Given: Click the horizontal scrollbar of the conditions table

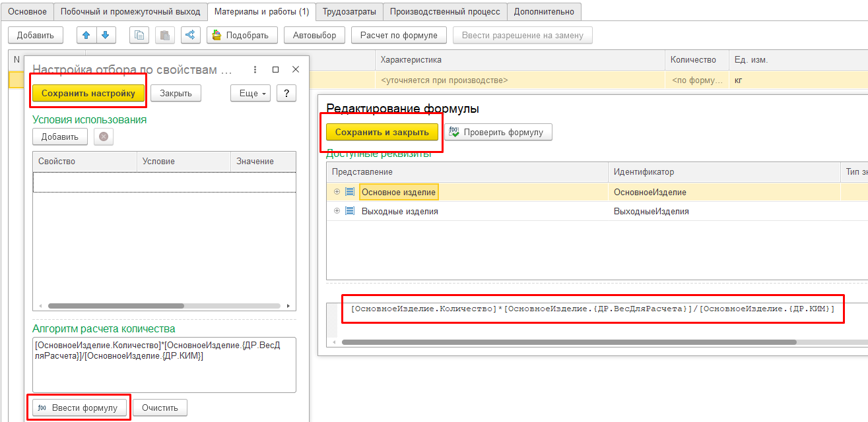Looking at the screenshot, I should [x=116, y=306].
